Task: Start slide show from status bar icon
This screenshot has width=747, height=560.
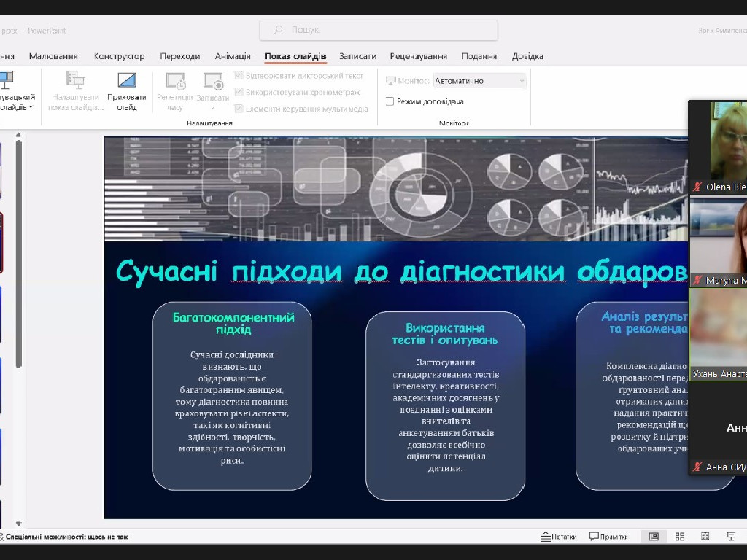Action: [x=731, y=537]
